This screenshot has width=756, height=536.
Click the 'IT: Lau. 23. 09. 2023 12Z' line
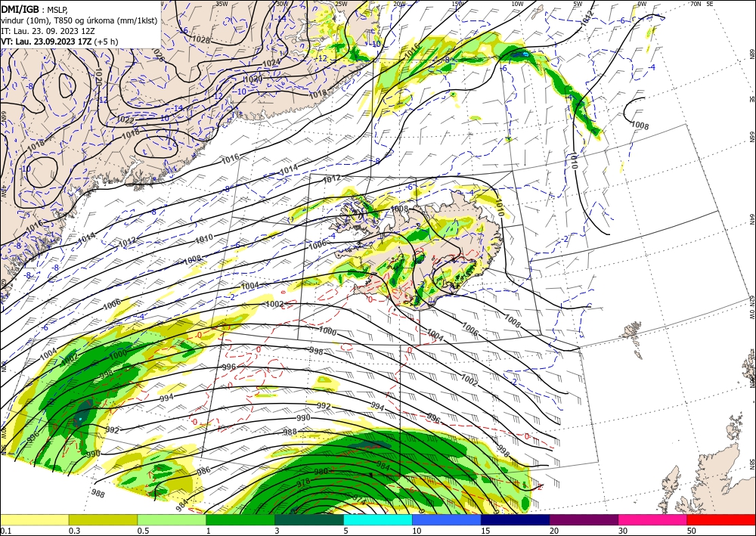click(48, 31)
